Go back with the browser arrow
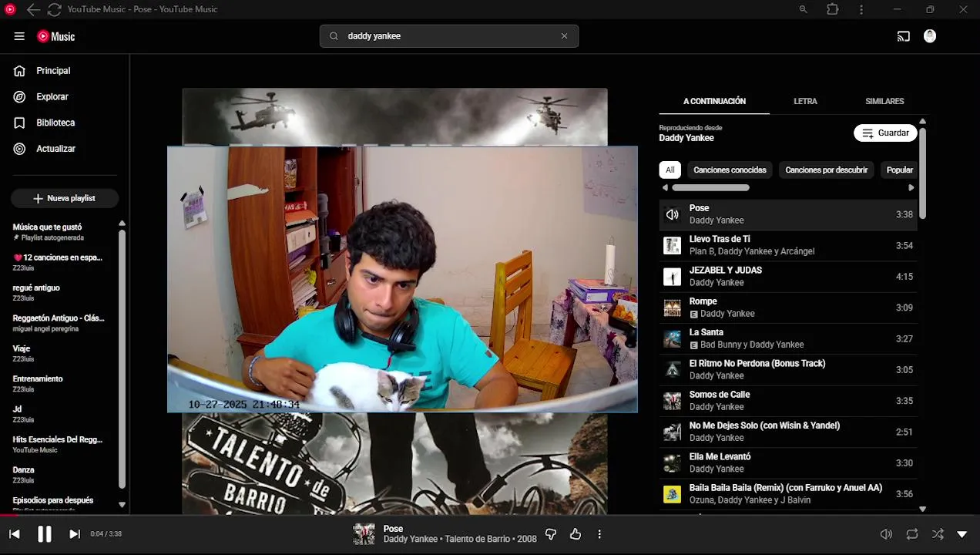The height and width of the screenshot is (555, 980). coord(32,9)
